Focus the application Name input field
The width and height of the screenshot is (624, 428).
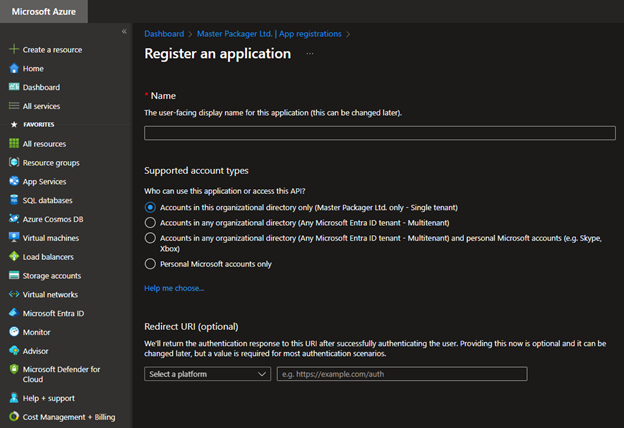tap(380, 133)
